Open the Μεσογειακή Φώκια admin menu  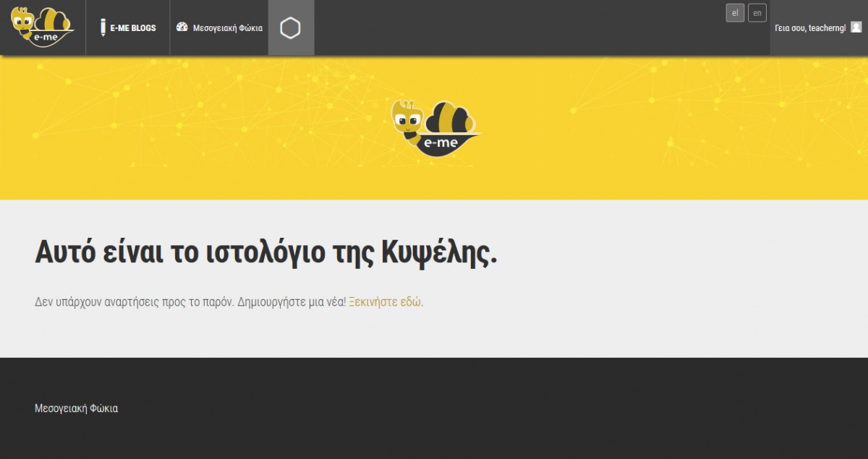[219, 27]
